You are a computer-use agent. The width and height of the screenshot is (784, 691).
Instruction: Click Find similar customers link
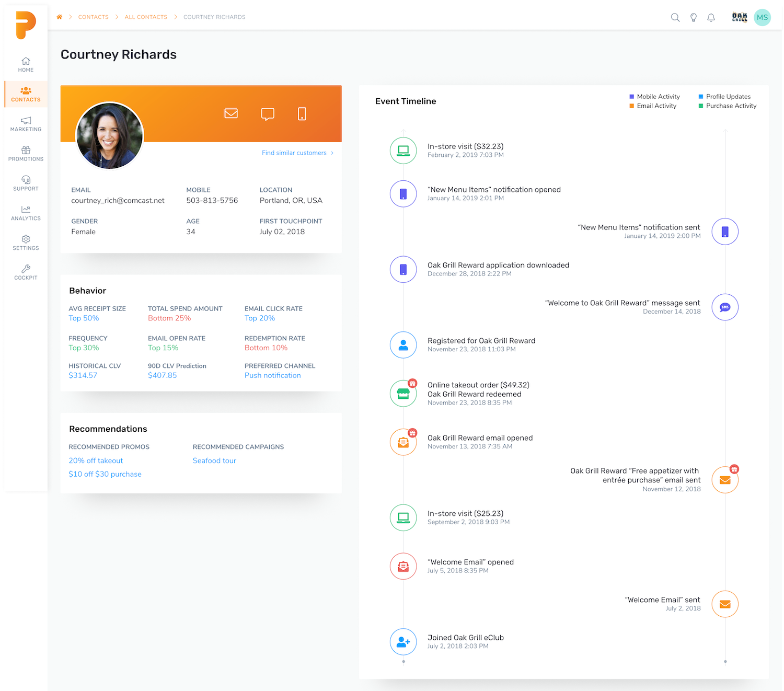297,153
